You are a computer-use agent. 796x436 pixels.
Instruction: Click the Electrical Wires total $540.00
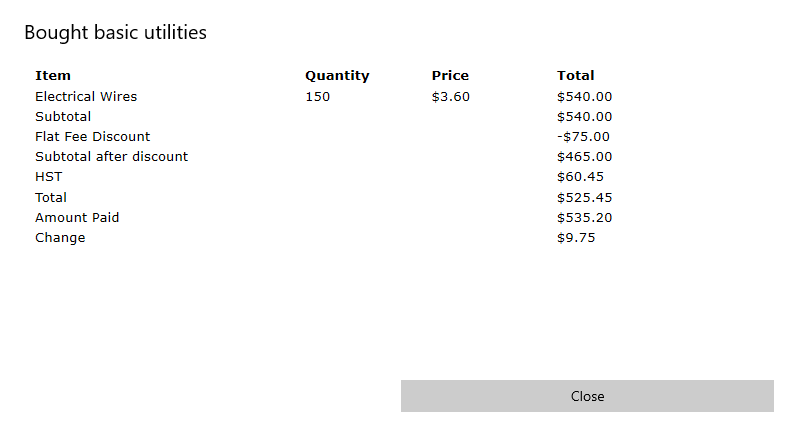(x=584, y=96)
